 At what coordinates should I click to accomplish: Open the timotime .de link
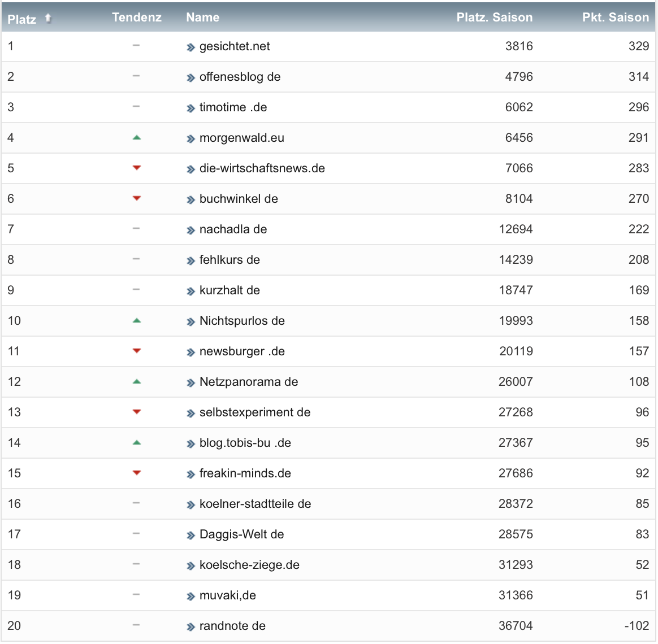[x=233, y=107]
